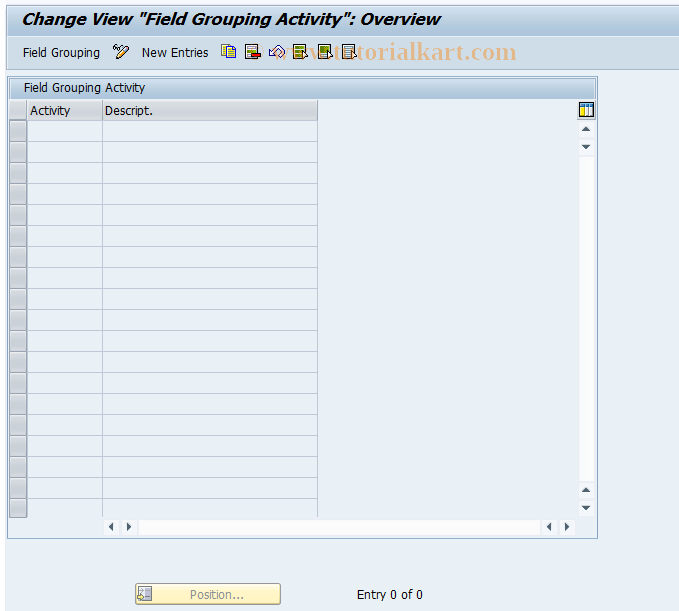
Task: Click the upper scroll-up arrow of vertical scrollbar
Action: pos(586,129)
